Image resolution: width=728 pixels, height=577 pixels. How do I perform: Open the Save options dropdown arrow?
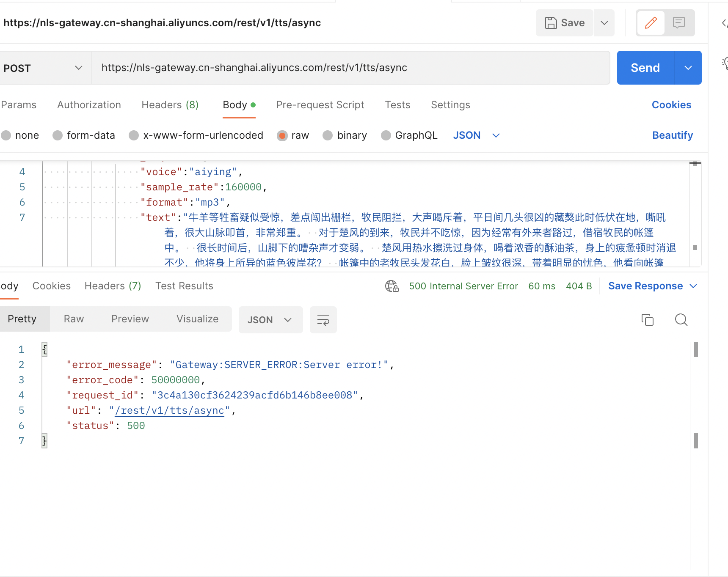pyautogui.click(x=604, y=23)
